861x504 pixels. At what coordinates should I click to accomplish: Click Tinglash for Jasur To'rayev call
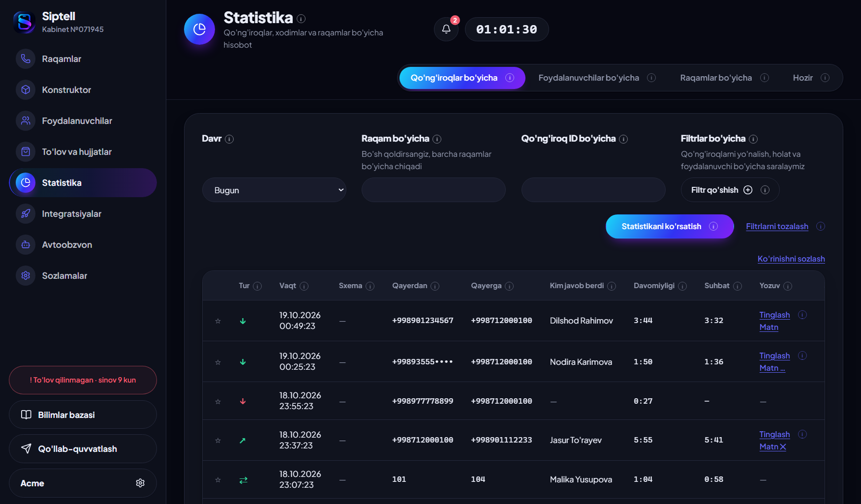tap(774, 434)
